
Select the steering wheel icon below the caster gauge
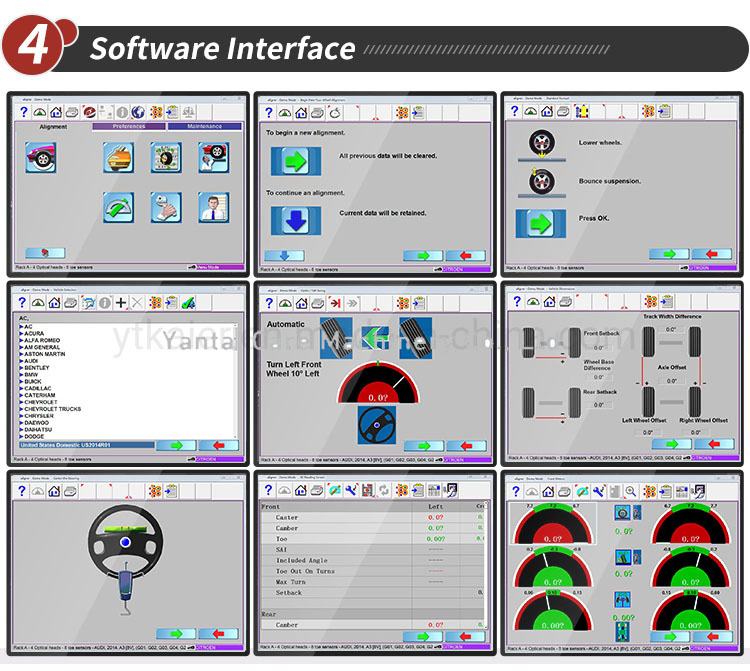pyautogui.click(x=377, y=425)
